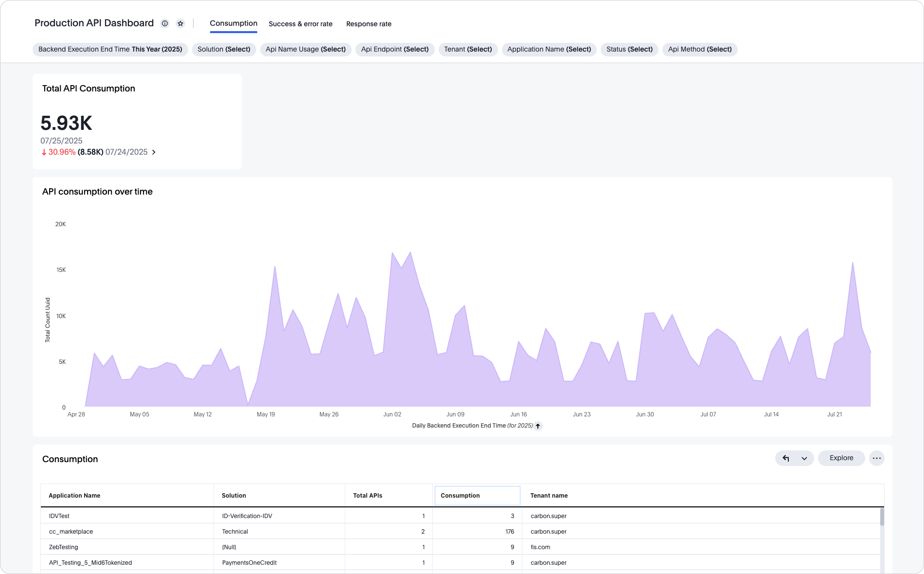Click the chevron next to 07/24/2025 comparison

click(154, 152)
